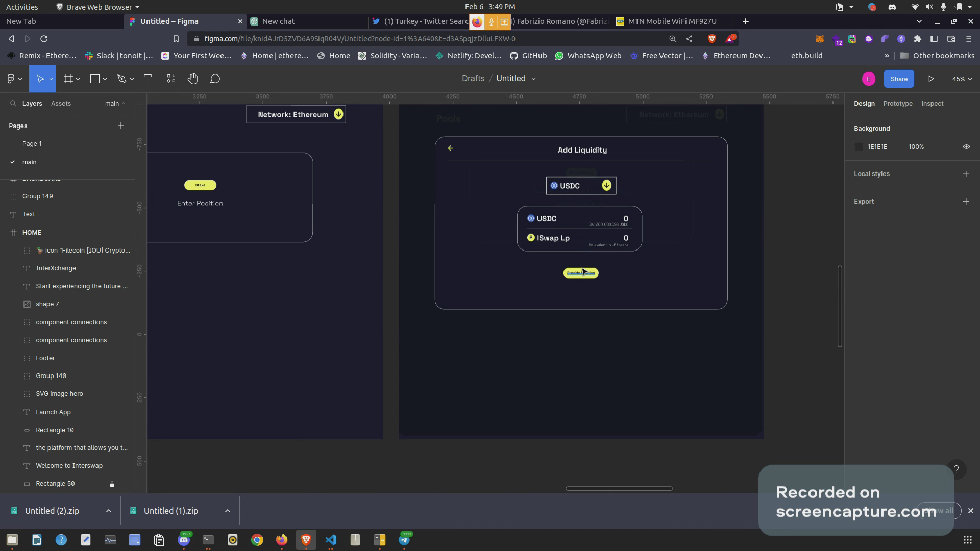The image size is (980, 551).
Task: Switch to the Assets tab
Action: 61,104
